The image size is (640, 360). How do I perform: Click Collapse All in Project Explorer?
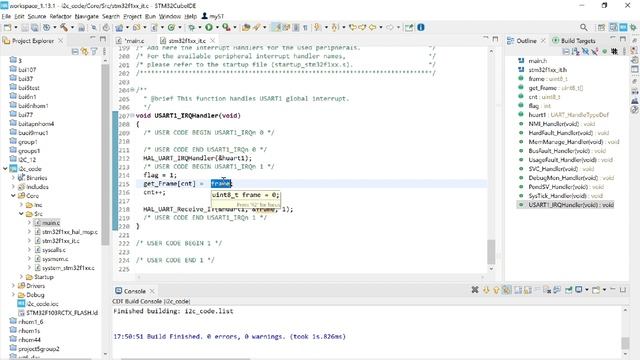tap(75, 51)
